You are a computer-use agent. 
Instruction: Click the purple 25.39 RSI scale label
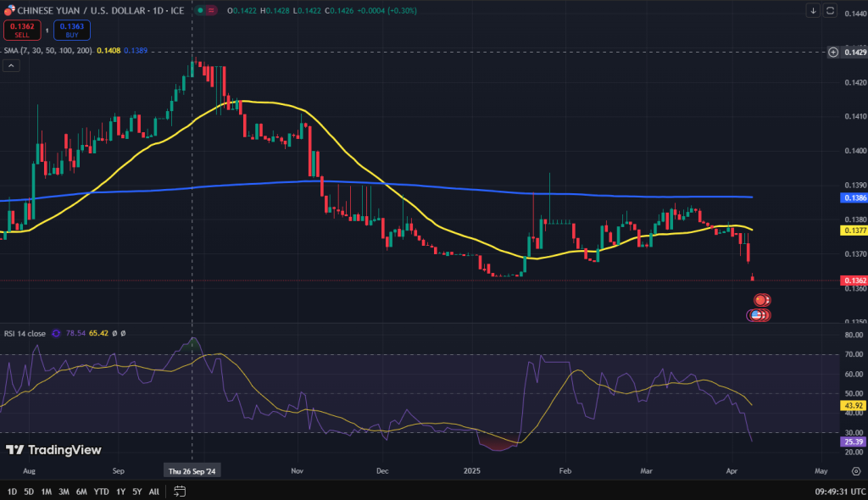(x=854, y=442)
